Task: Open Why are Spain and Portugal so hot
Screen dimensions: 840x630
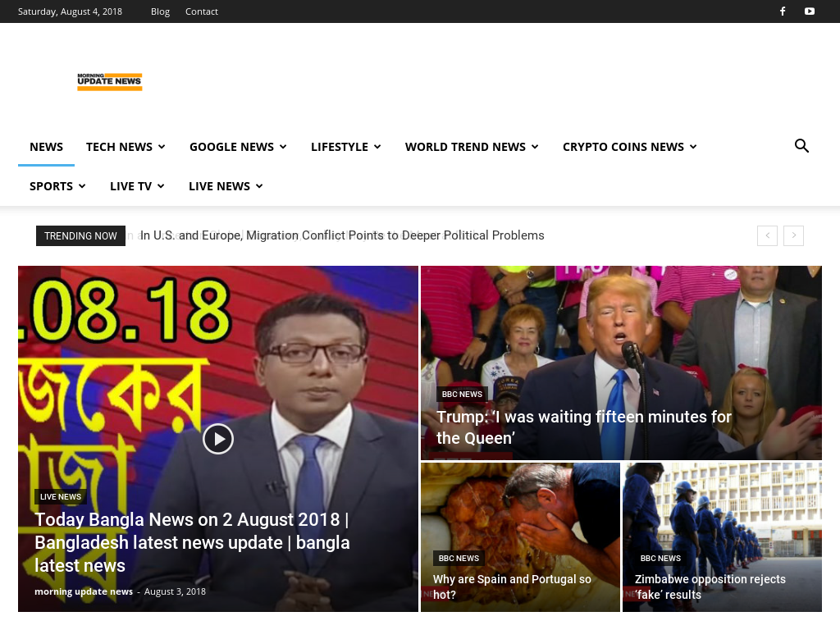Action: pos(512,587)
